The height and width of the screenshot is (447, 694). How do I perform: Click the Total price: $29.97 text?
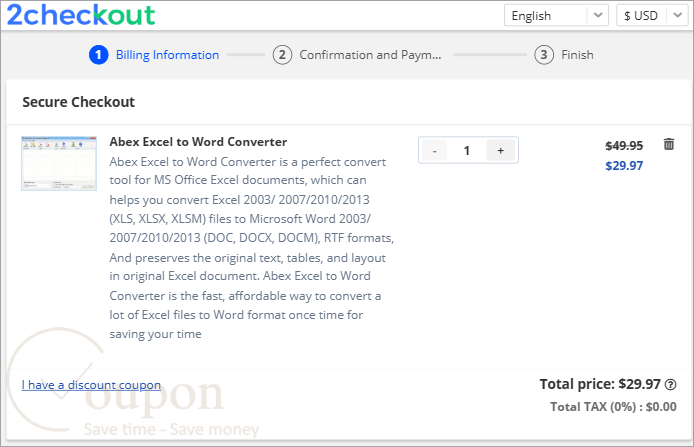pyautogui.click(x=600, y=384)
